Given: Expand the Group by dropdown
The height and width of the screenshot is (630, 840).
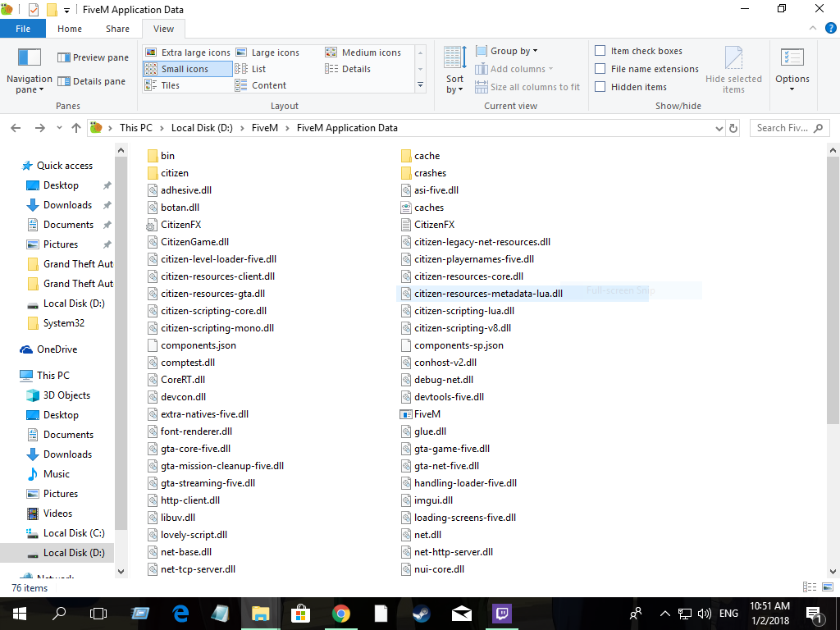Looking at the screenshot, I should point(507,51).
